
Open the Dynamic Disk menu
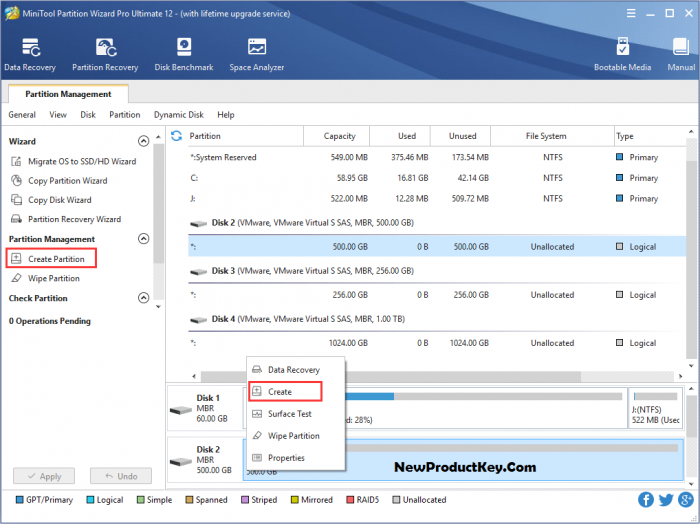(x=178, y=115)
